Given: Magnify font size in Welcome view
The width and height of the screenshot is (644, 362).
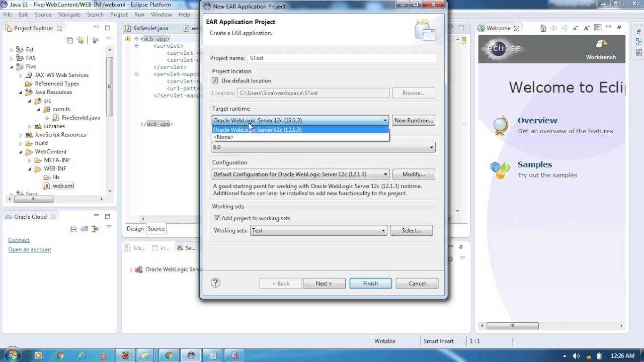Looking at the screenshot, I should 586,28.
